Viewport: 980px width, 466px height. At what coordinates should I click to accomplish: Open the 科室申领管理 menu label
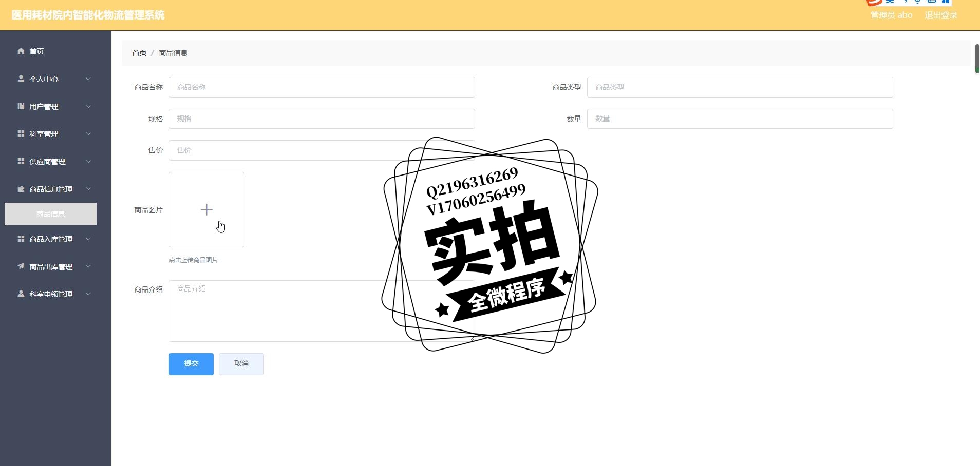pyautogui.click(x=51, y=294)
